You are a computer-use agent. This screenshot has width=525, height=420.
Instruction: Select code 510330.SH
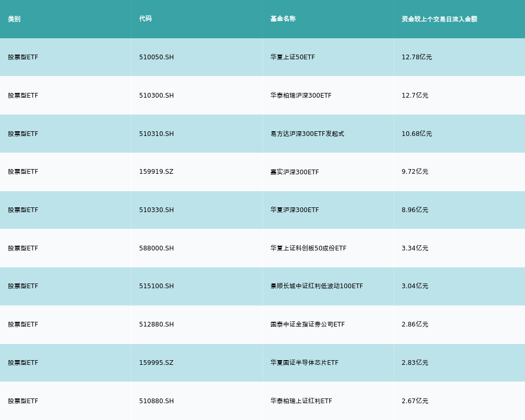(156, 210)
